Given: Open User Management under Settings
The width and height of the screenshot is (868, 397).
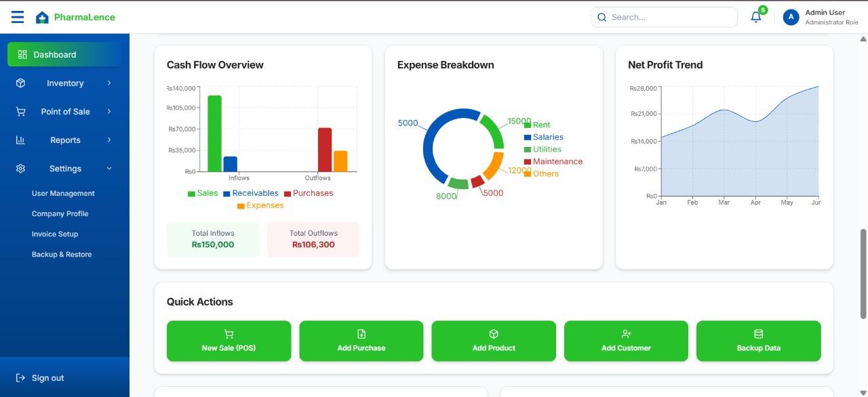Looking at the screenshot, I should click(63, 194).
